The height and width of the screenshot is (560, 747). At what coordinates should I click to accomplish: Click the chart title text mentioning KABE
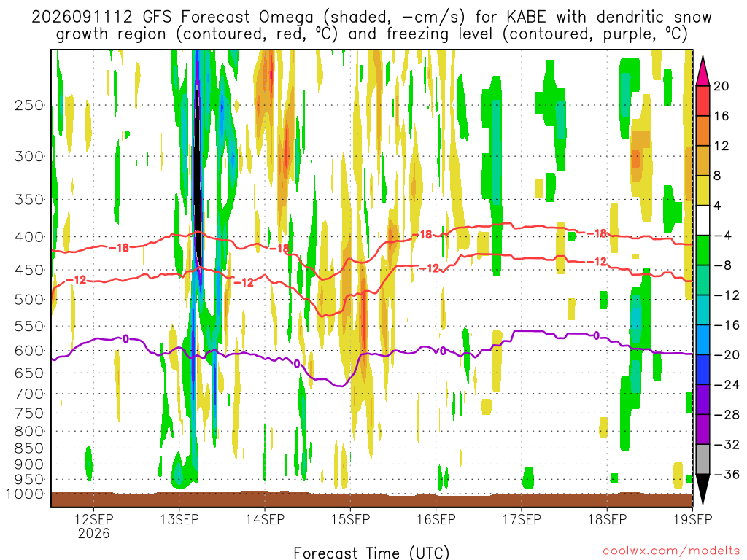371,26
